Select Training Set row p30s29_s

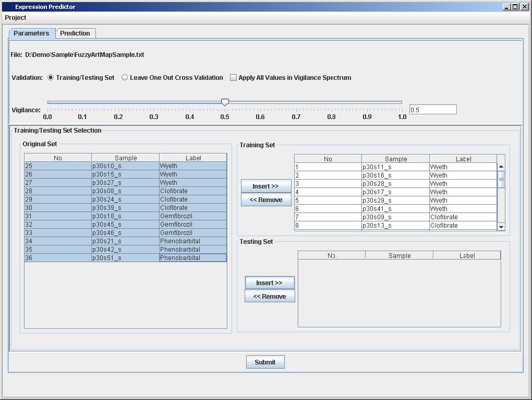(x=395, y=201)
